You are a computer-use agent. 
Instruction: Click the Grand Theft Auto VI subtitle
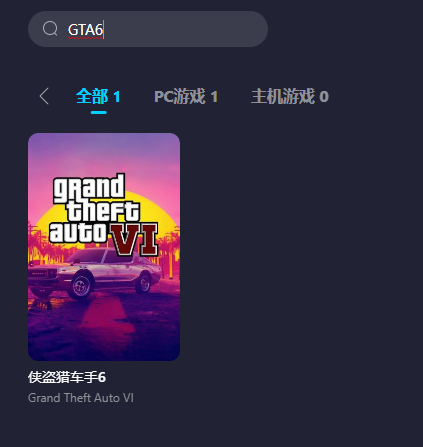[81, 398]
